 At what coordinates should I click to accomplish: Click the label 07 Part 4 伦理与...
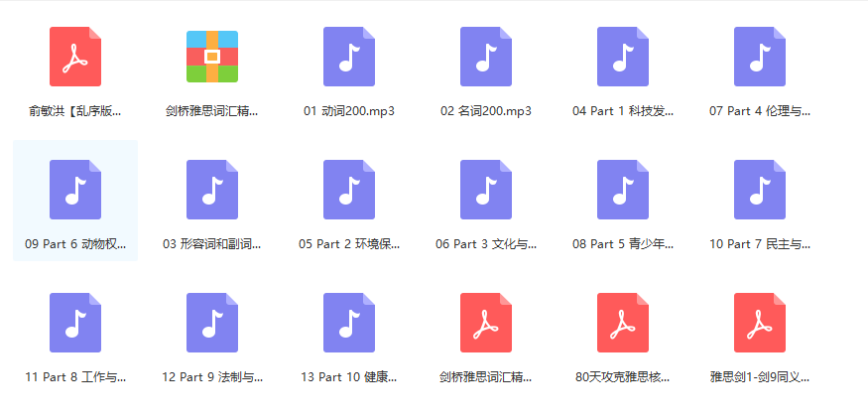pyautogui.click(x=760, y=111)
